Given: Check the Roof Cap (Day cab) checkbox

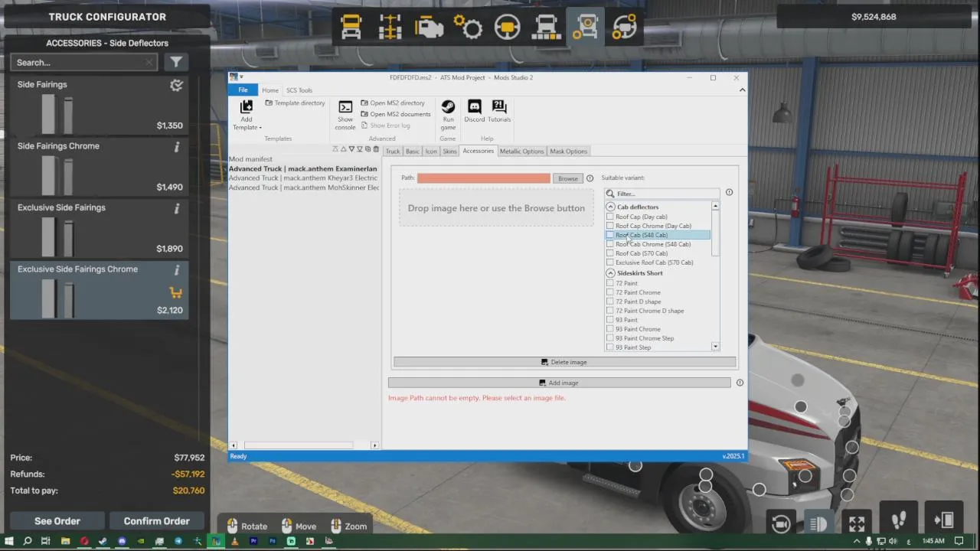Looking at the screenshot, I should (x=610, y=217).
